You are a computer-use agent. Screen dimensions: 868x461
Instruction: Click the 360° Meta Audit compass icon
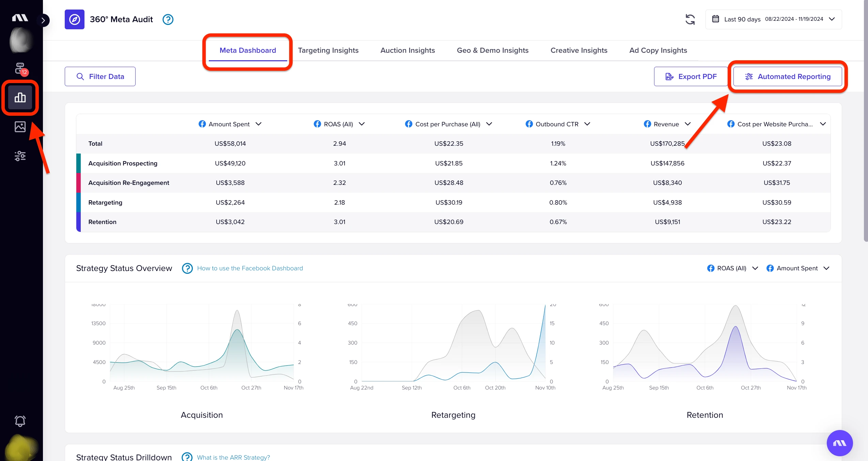pyautogui.click(x=75, y=19)
